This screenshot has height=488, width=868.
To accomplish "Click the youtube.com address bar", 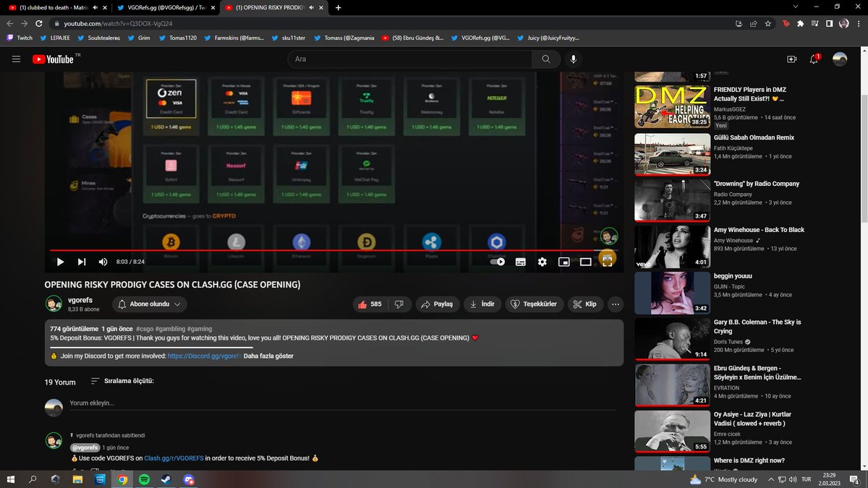I will [x=391, y=23].
